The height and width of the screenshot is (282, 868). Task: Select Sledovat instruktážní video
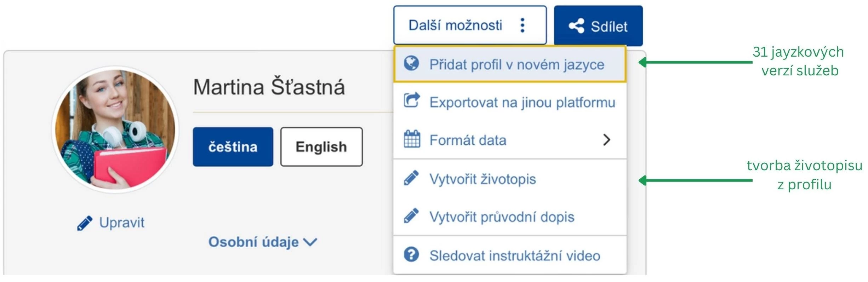515,255
